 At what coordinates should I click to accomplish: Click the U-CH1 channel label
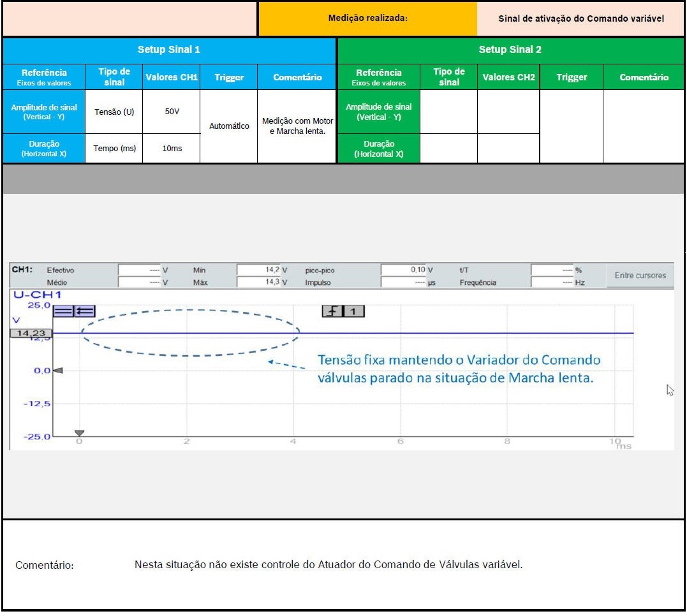pyautogui.click(x=37, y=295)
